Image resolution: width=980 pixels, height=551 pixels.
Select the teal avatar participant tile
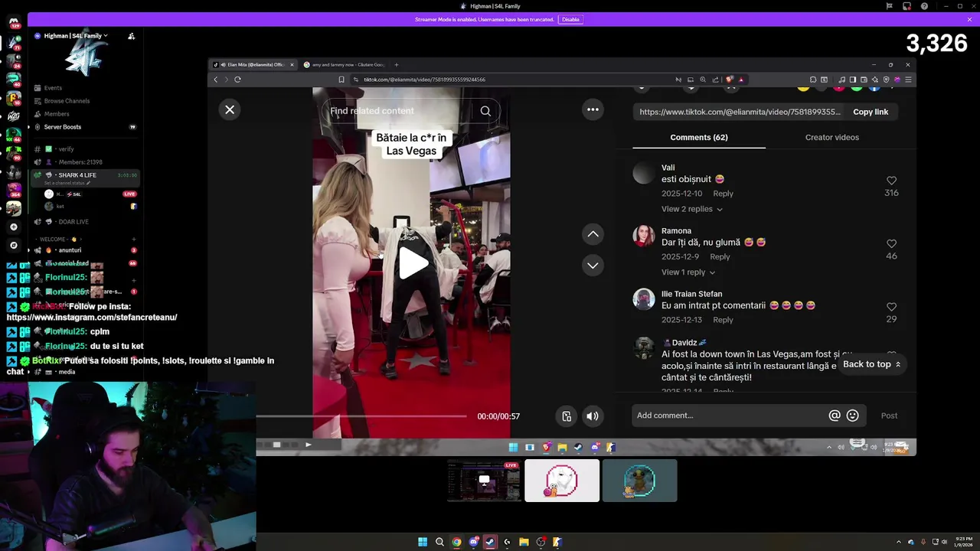point(639,481)
